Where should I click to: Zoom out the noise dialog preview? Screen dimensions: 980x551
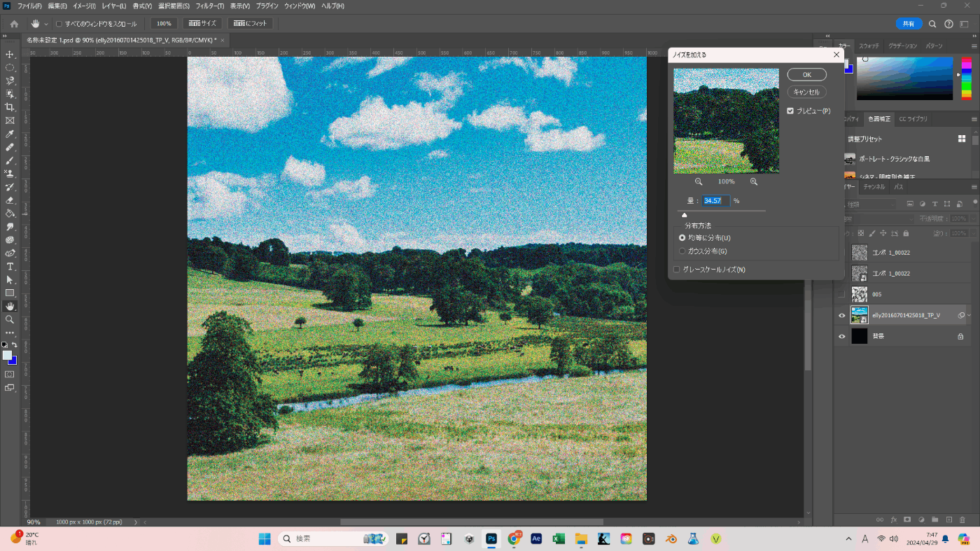[699, 181]
